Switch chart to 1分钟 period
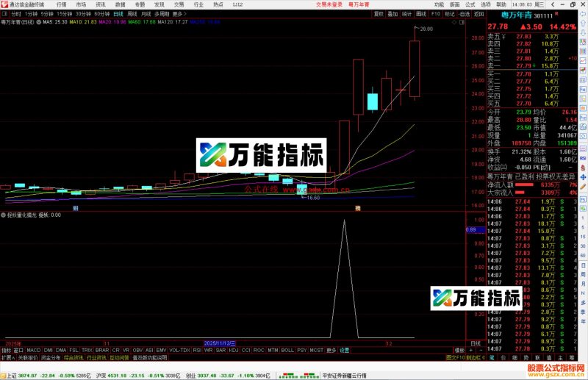The width and height of the screenshot is (588, 380). coord(31,14)
